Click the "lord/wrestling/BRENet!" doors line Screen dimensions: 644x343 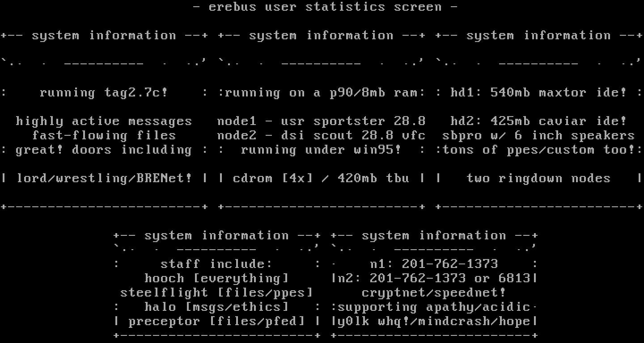(104, 179)
